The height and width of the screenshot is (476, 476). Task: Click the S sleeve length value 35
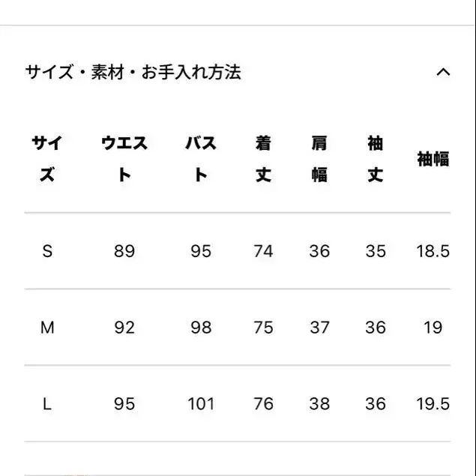(x=376, y=251)
